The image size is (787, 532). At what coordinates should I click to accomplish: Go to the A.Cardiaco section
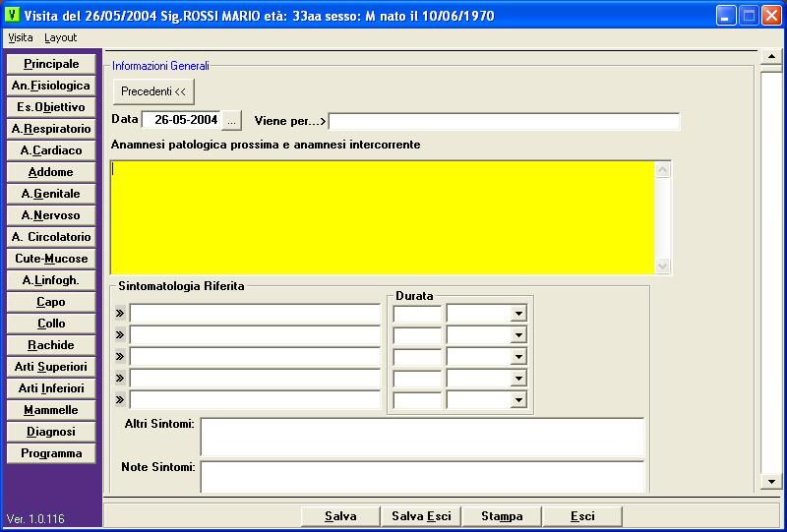51,150
